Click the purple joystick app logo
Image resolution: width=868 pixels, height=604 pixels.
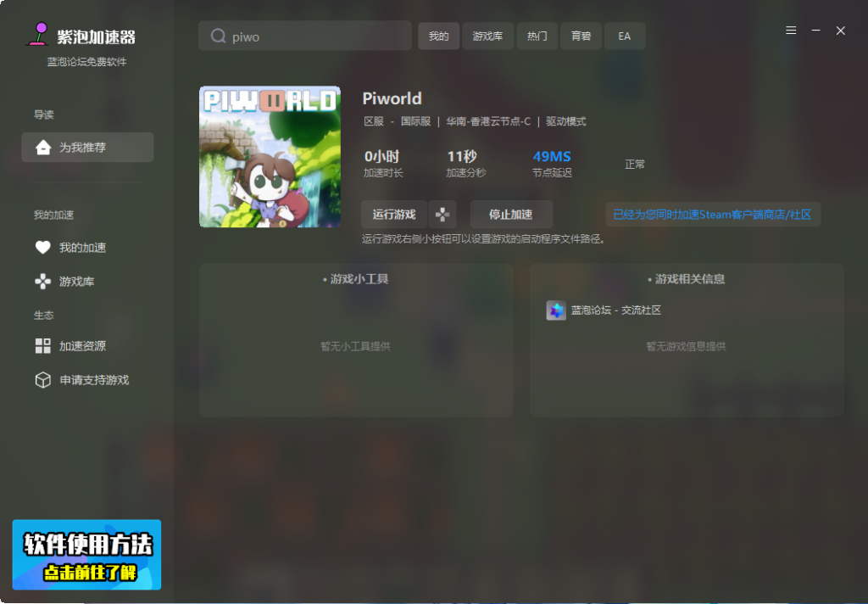click(39, 34)
